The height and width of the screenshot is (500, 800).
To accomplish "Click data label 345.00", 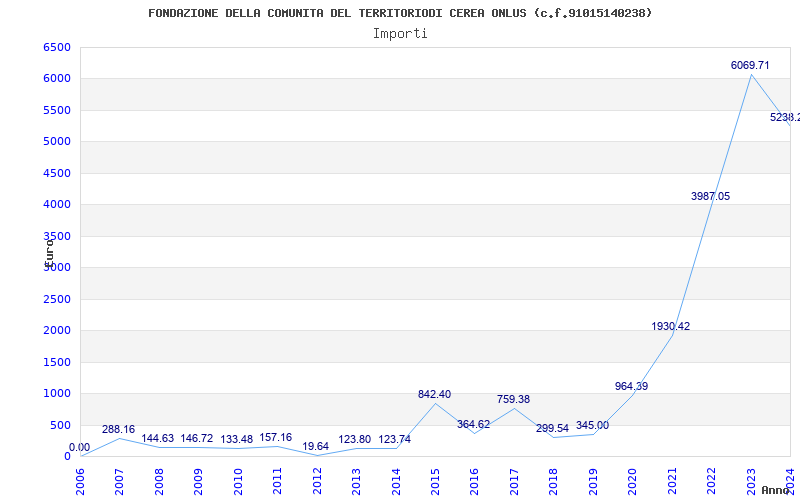I will pyautogui.click(x=592, y=426).
